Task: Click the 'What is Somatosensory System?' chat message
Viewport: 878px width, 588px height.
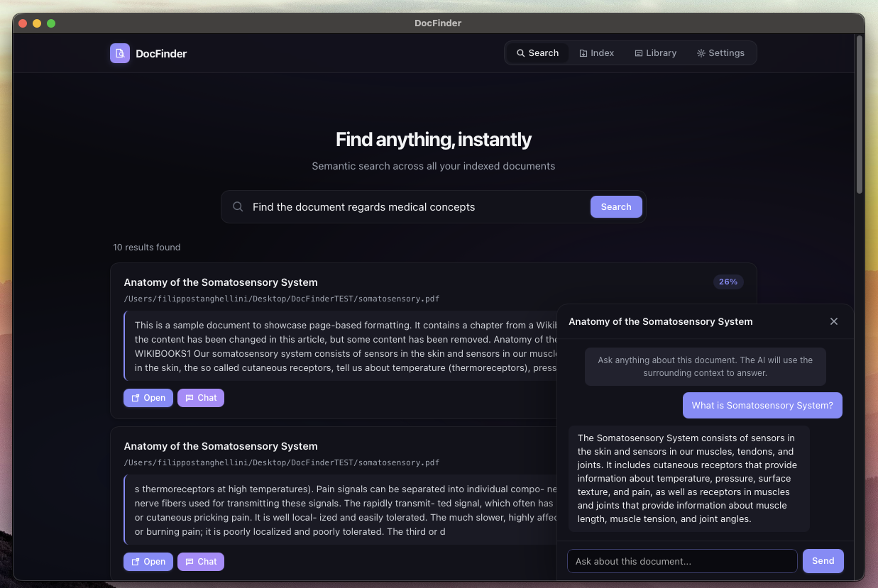Action: [x=762, y=406]
